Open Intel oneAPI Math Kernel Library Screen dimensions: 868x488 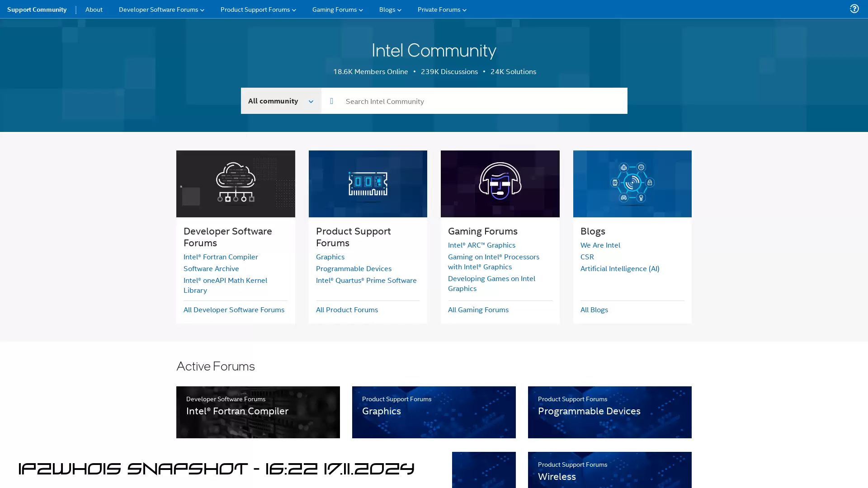click(225, 285)
